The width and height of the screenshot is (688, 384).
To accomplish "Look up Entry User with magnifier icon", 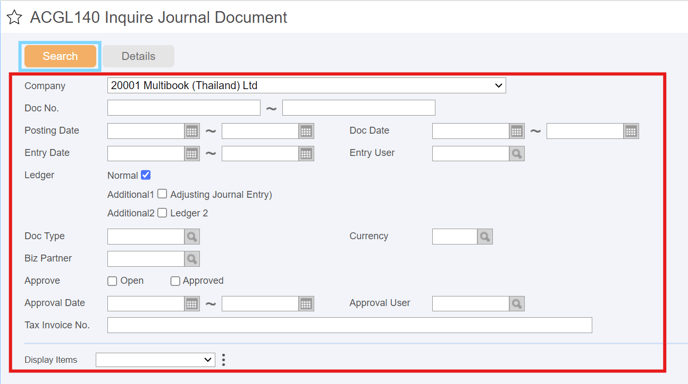I will click(516, 153).
